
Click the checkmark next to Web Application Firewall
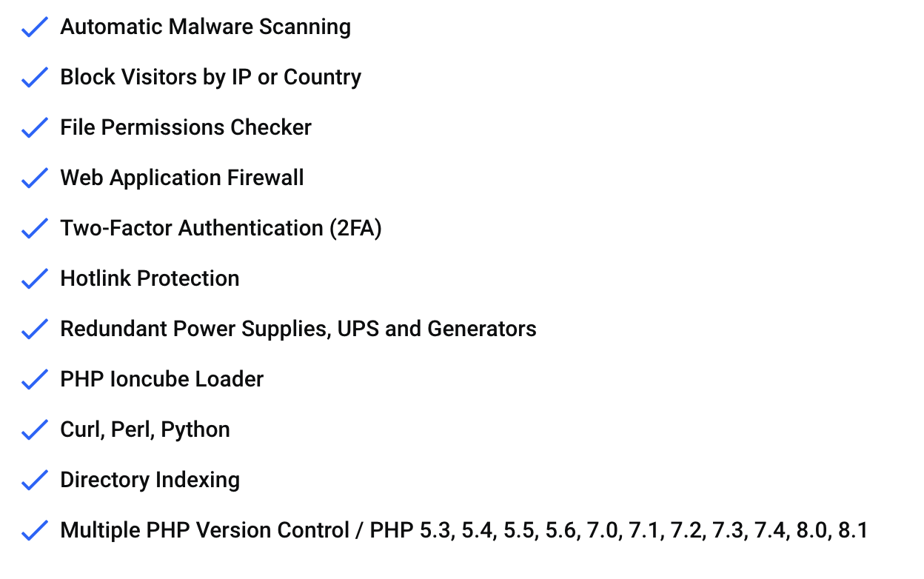[34, 178]
